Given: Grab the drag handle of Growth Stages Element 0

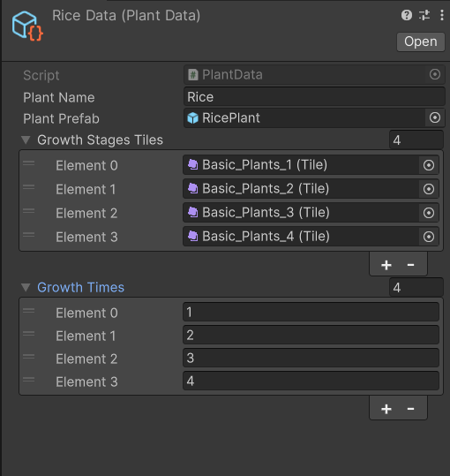Looking at the screenshot, I should [29, 163].
